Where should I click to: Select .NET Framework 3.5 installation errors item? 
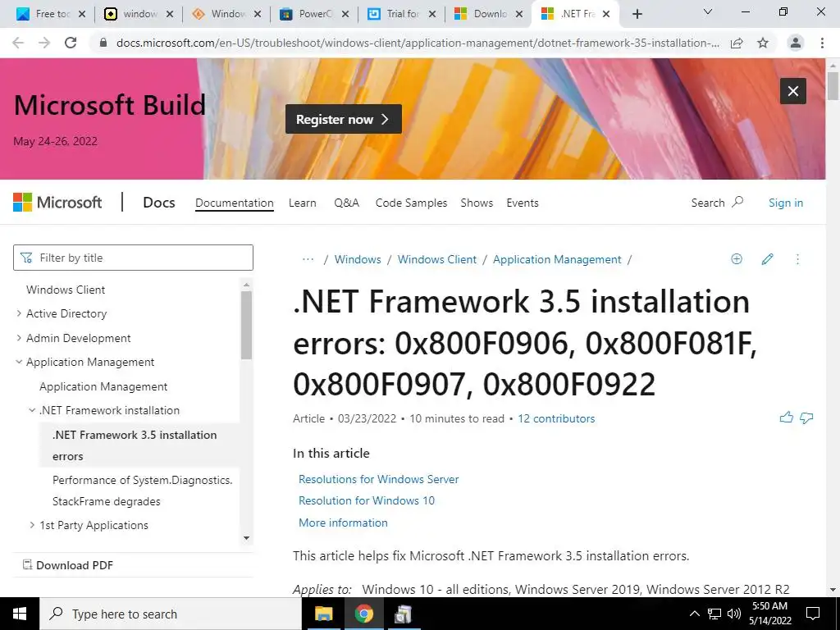139,445
